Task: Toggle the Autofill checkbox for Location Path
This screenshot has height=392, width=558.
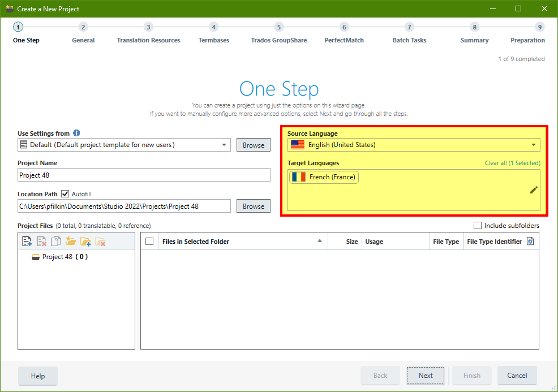Action: point(65,194)
